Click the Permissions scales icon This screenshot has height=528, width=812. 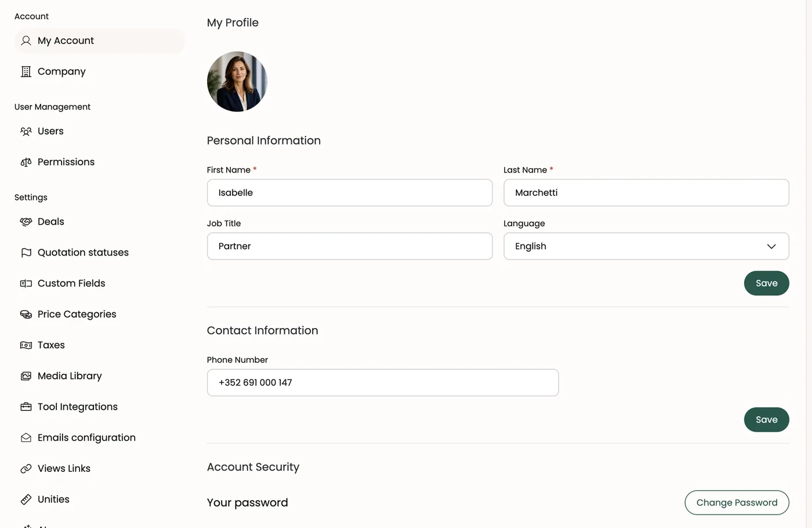[26, 162]
